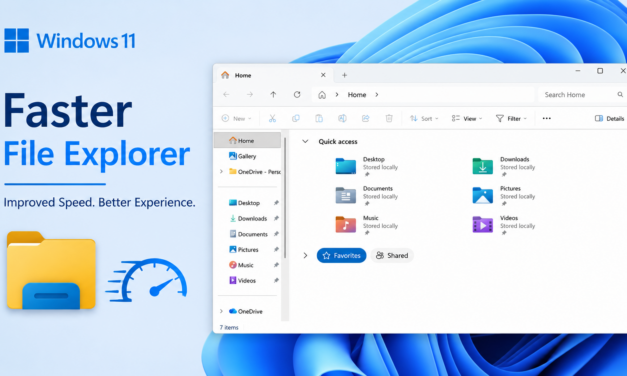Select Music in the navigation pane

click(x=241, y=265)
